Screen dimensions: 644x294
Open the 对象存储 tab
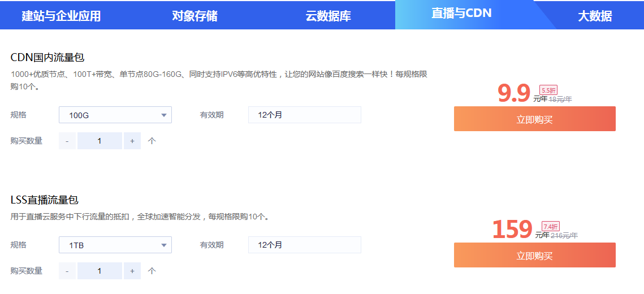tap(195, 16)
